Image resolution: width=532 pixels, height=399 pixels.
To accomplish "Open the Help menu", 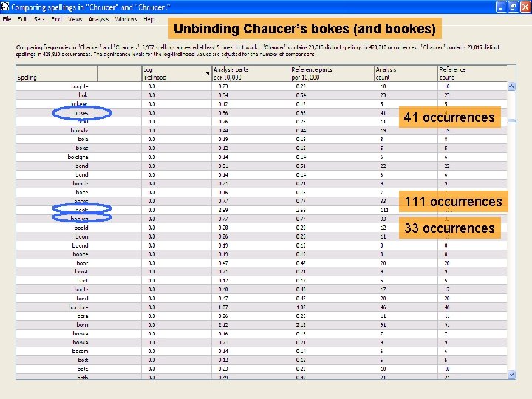I will pos(149,19).
